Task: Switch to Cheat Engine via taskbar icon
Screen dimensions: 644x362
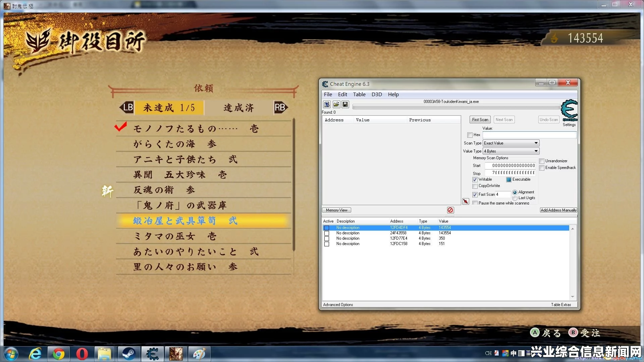Action: click(x=153, y=354)
